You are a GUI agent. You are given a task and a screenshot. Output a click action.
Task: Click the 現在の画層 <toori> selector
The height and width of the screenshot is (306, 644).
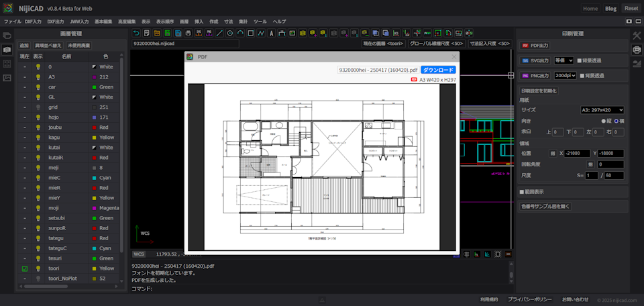[x=384, y=44]
